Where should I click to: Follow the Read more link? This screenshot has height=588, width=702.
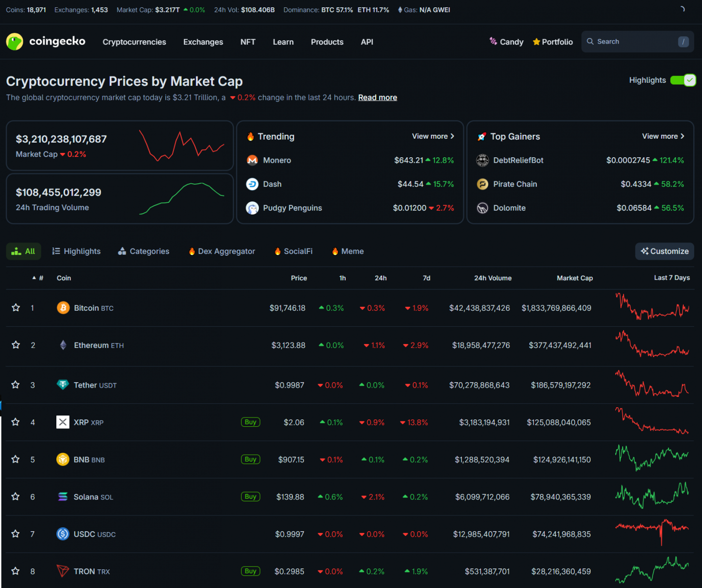pos(377,98)
